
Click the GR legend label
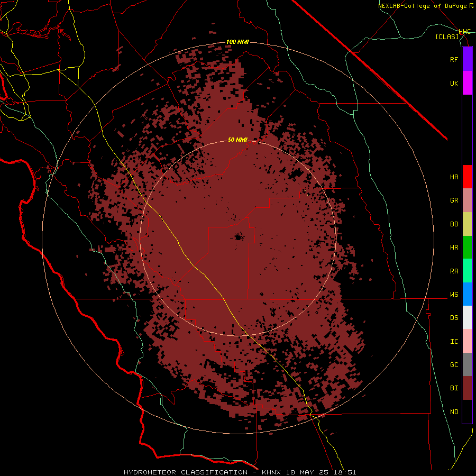click(x=454, y=200)
